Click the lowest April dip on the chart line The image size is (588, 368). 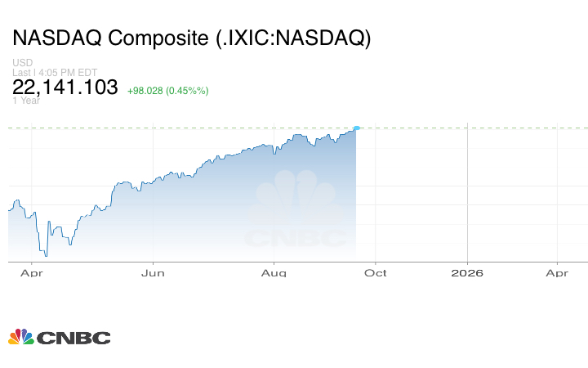pyautogui.click(x=46, y=255)
